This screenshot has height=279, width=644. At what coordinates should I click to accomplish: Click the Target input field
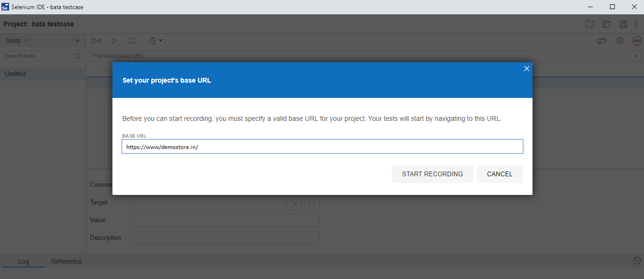point(207,203)
